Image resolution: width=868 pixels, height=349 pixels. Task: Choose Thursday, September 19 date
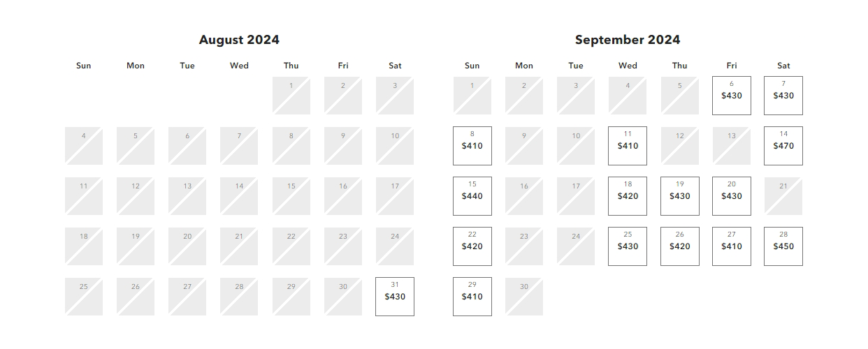click(680, 196)
